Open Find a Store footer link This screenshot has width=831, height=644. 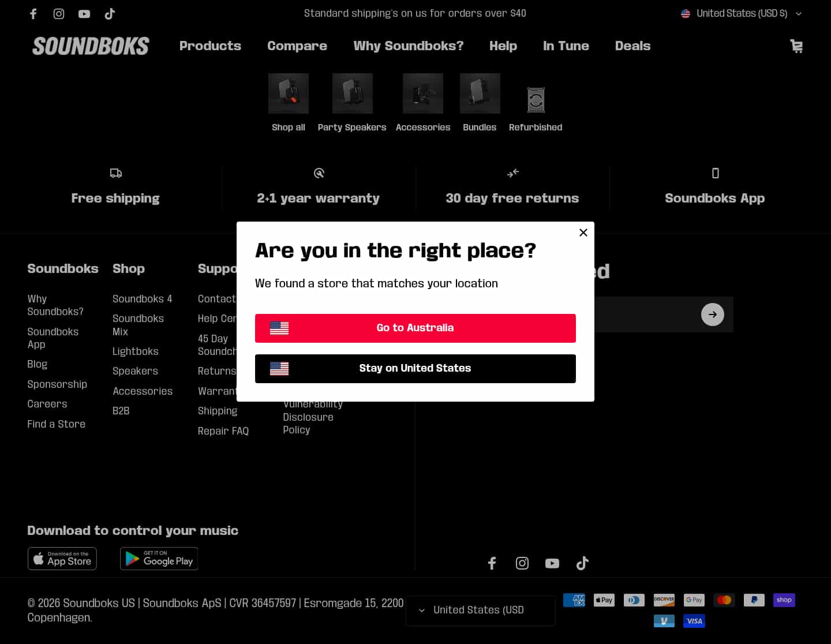(57, 424)
